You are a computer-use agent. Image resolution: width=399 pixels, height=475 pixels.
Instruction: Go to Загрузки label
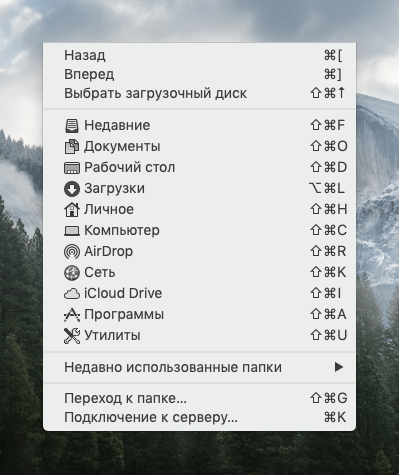click(114, 189)
